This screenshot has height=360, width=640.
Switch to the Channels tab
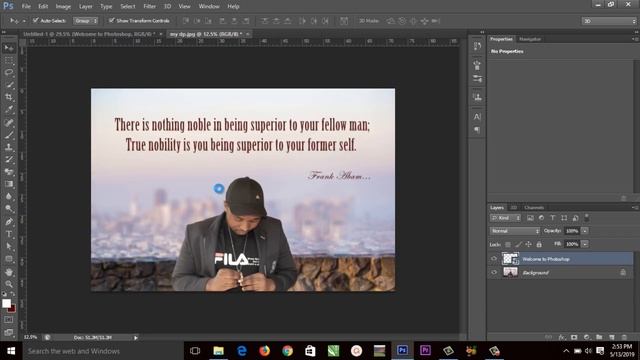point(534,207)
